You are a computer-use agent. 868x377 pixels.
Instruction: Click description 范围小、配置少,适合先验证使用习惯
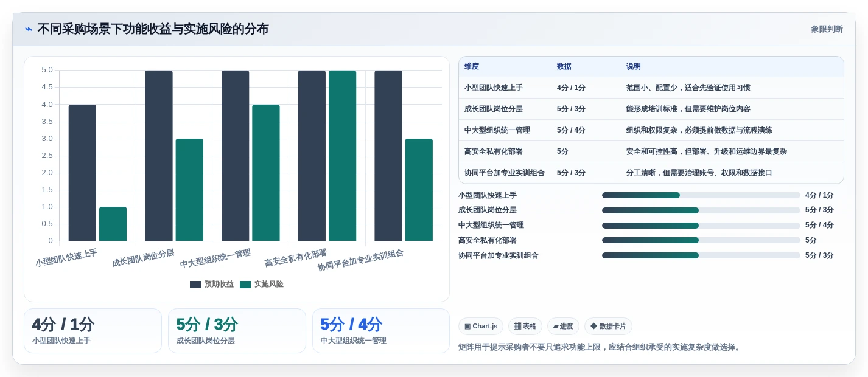(x=688, y=88)
